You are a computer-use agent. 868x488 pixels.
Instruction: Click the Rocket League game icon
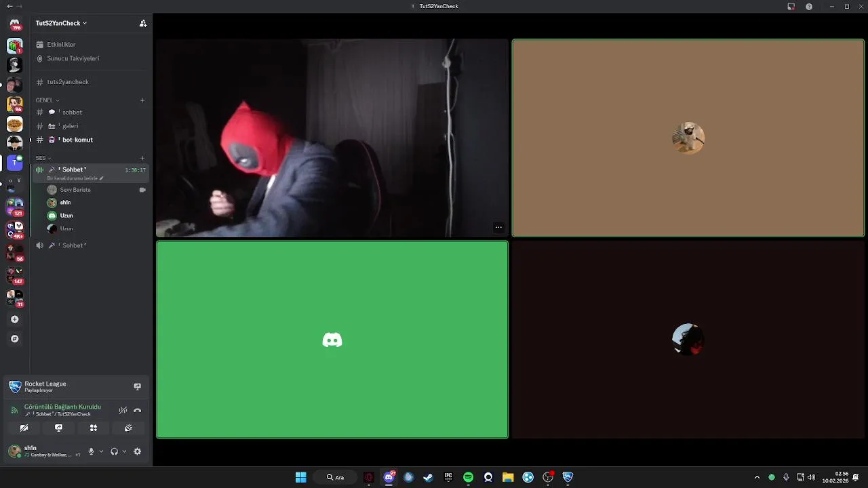pyautogui.click(x=15, y=386)
